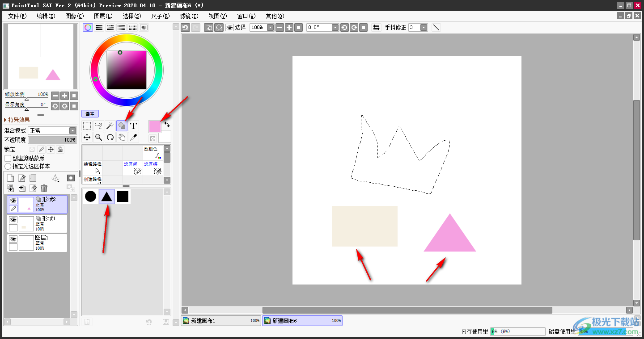Screen dimensions: 644x339
Task: Select the zoom magnifier tool
Action: (99, 138)
